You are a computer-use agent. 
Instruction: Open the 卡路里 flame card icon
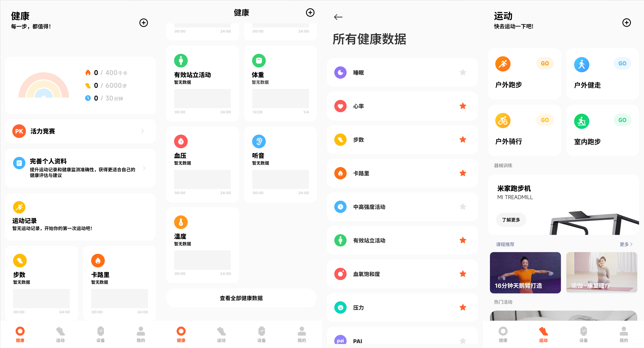coord(98,261)
